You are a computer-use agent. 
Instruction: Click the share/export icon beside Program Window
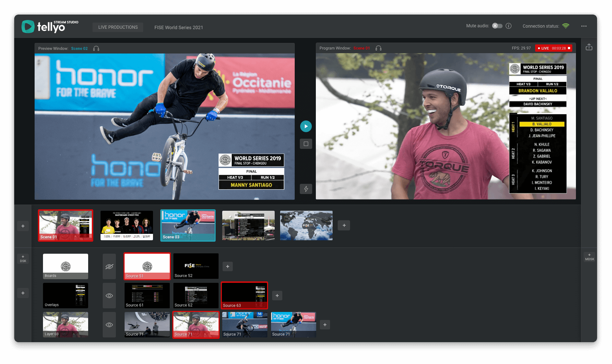pos(589,47)
